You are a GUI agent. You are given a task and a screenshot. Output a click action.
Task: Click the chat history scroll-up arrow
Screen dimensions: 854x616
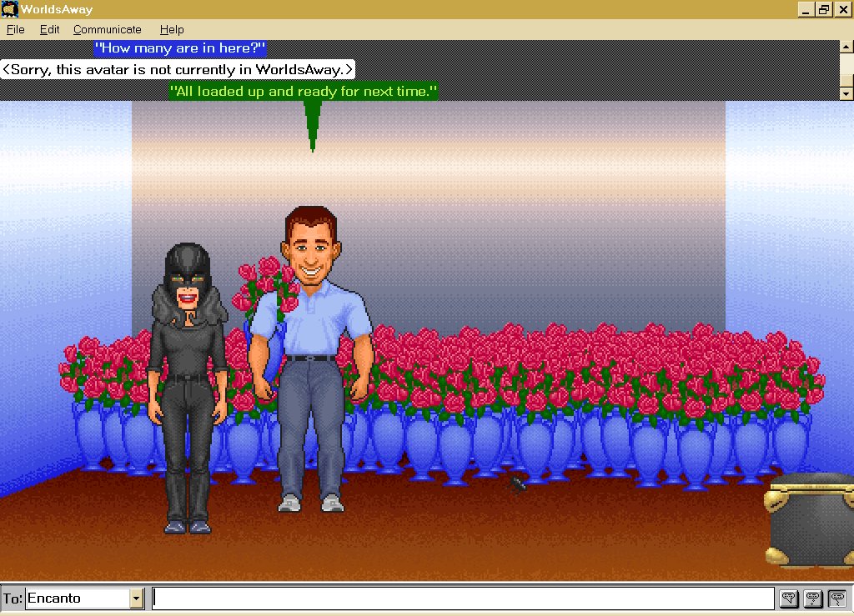846,47
